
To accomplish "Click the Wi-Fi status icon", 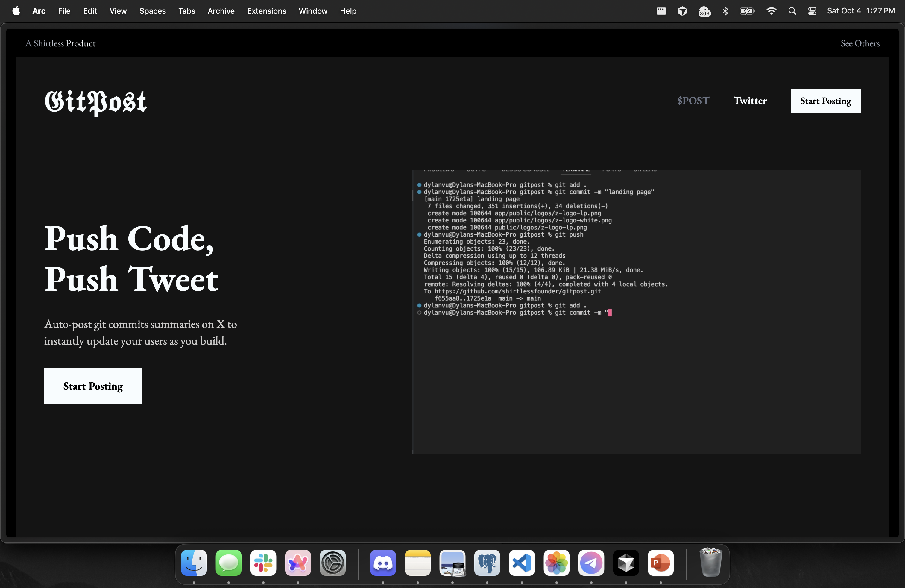I will tap(771, 11).
